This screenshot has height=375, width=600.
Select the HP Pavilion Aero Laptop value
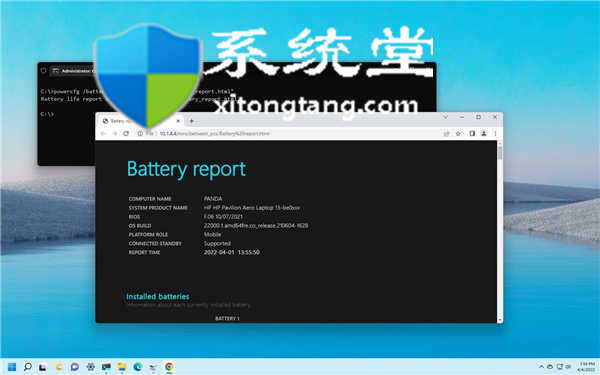point(252,208)
